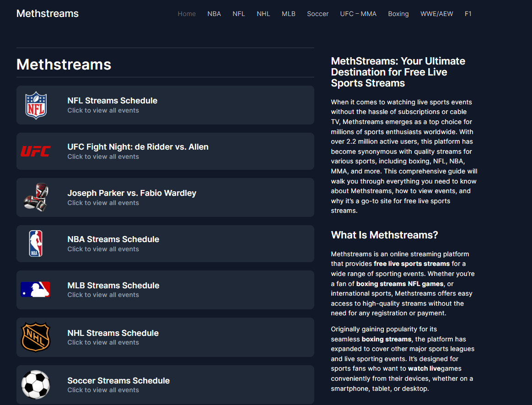Click the soccer ball icon
This screenshot has width=532, height=405.
(36, 385)
